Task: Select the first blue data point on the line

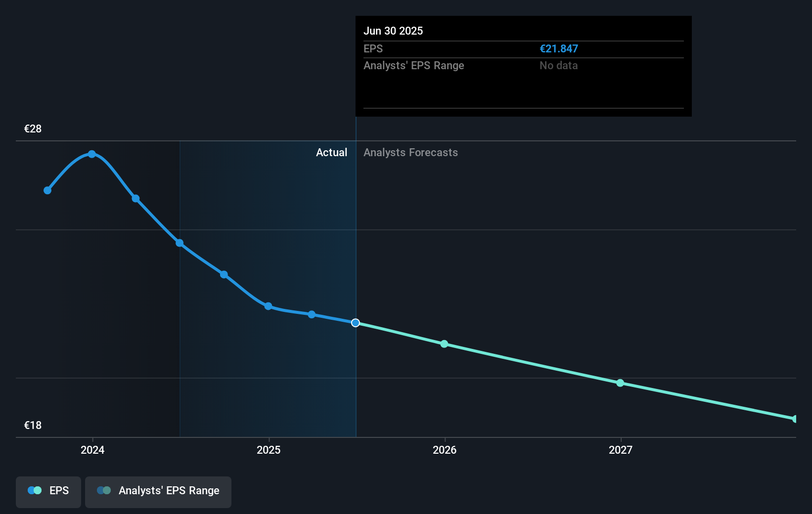Action: (x=47, y=190)
